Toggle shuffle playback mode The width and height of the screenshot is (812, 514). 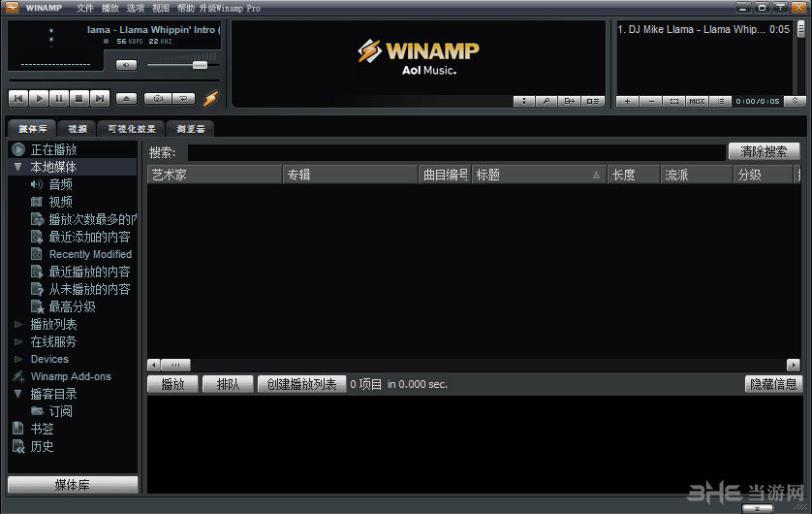tap(158, 99)
